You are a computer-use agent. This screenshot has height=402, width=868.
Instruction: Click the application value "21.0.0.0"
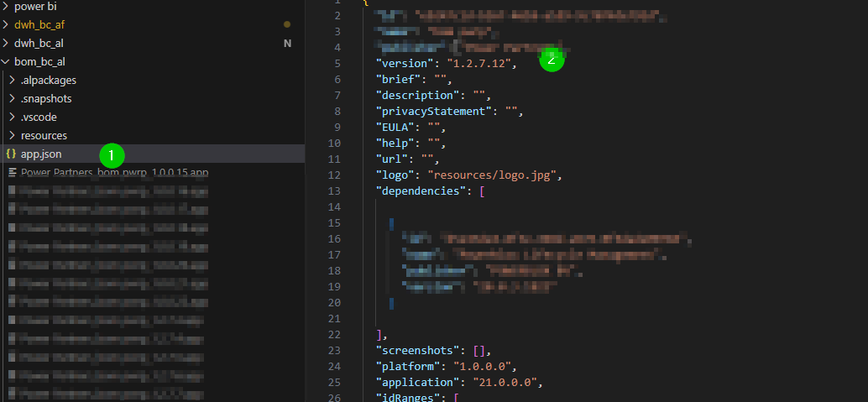[505, 383]
